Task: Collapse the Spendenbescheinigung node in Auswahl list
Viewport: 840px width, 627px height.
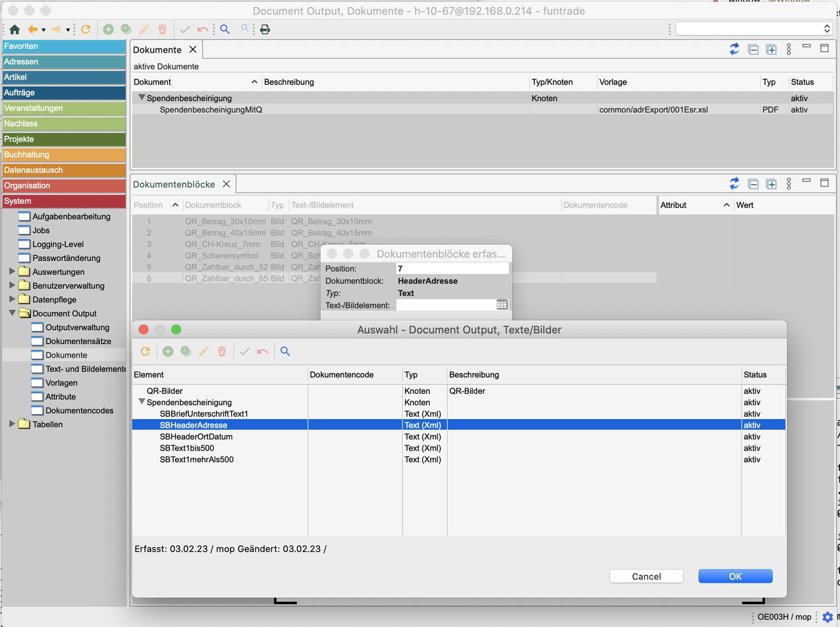Action: pos(141,402)
